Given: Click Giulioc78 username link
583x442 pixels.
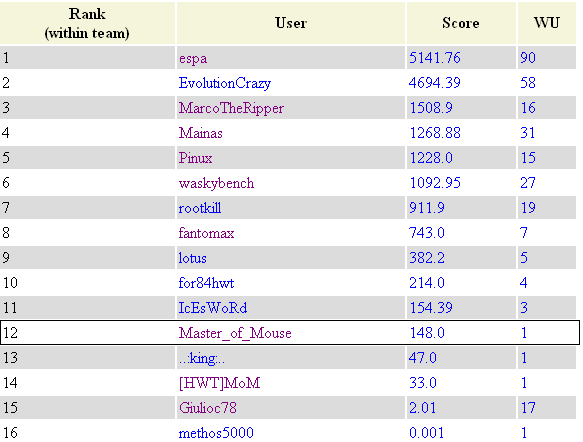Looking at the screenshot, I should [207, 408].
